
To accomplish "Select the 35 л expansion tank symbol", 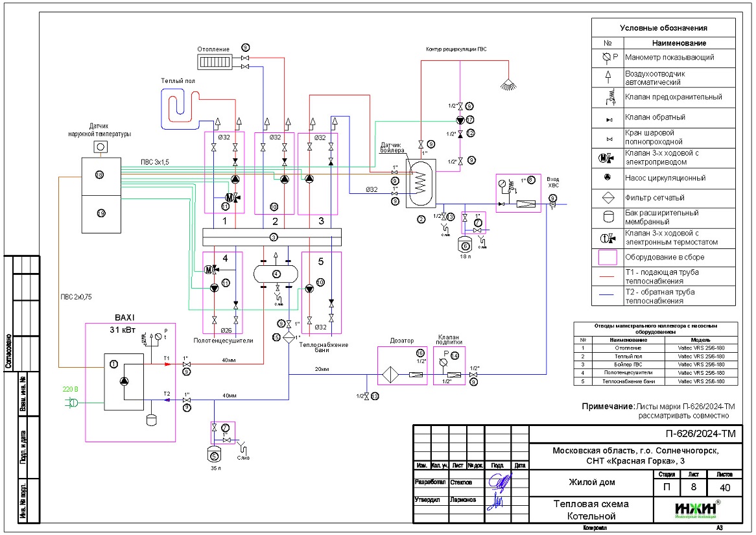I will [215, 456].
